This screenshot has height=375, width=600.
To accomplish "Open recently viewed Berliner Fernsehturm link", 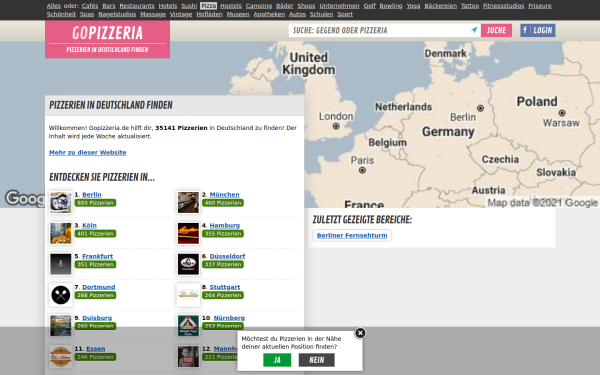I will tap(352, 235).
